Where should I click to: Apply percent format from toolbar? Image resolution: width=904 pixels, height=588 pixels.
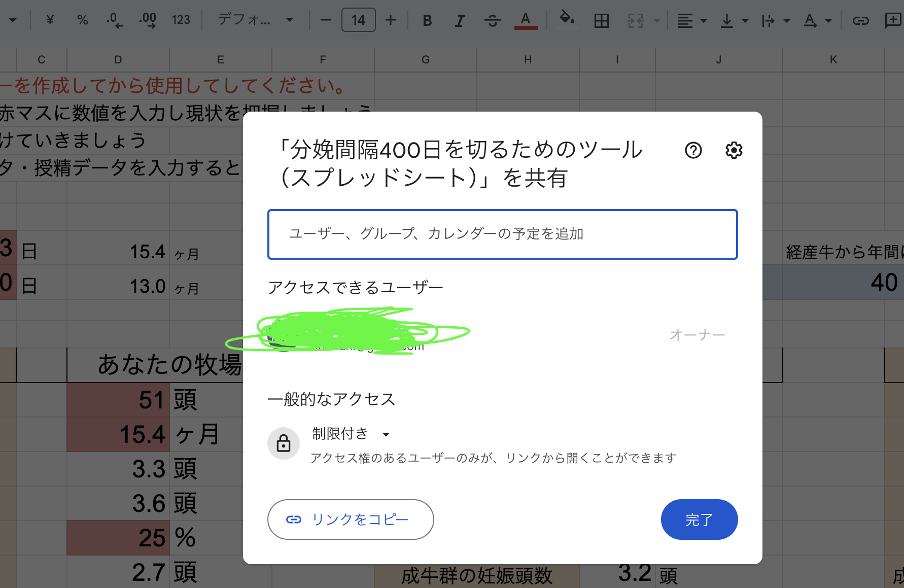pyautogui.click(x=82, y=20)
